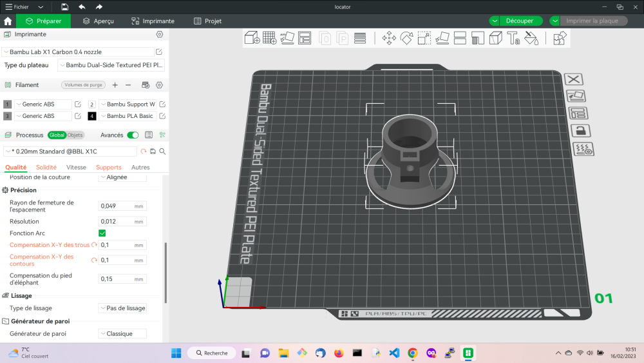Open the Aperçu preview tab
The height and width of the screenshot is (363, 644).
(x=98, y=21)
